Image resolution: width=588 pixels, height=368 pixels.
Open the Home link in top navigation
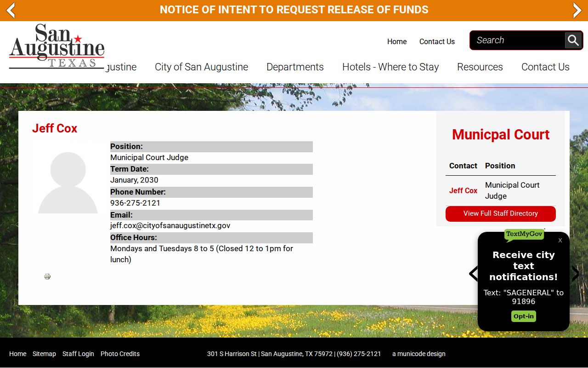397,41
